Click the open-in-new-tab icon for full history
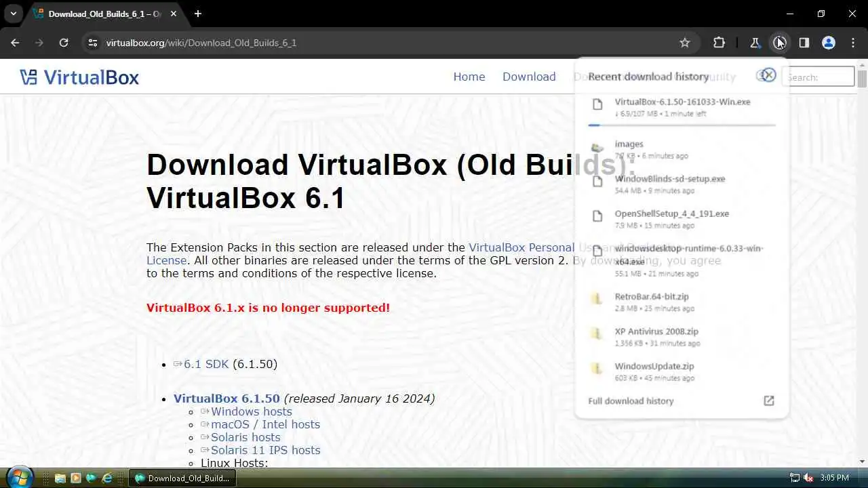Image resolution: width=868 pixels, height=488 pixels. tap(769, 401)
